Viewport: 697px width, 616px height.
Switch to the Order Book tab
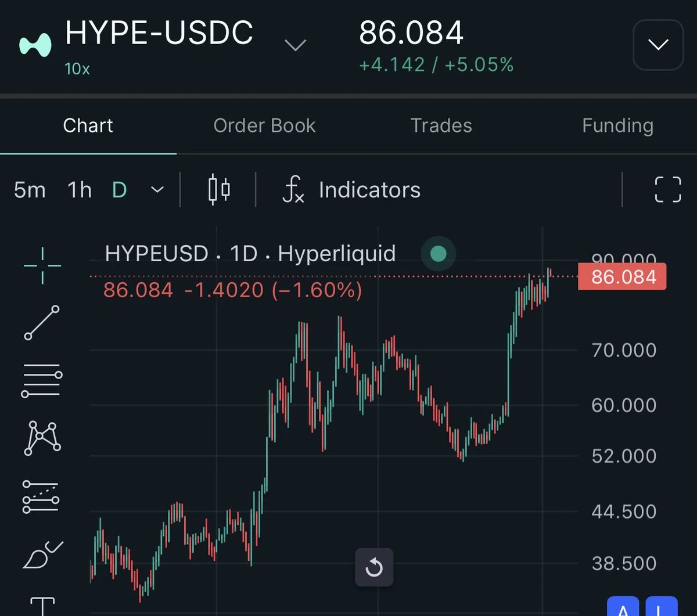(x=264, y=125)
